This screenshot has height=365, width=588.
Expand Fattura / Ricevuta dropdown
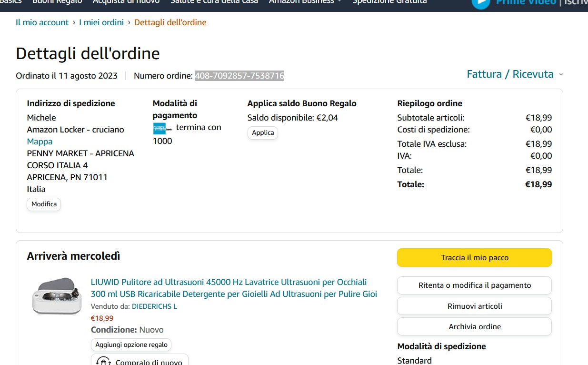click(515, 74)
